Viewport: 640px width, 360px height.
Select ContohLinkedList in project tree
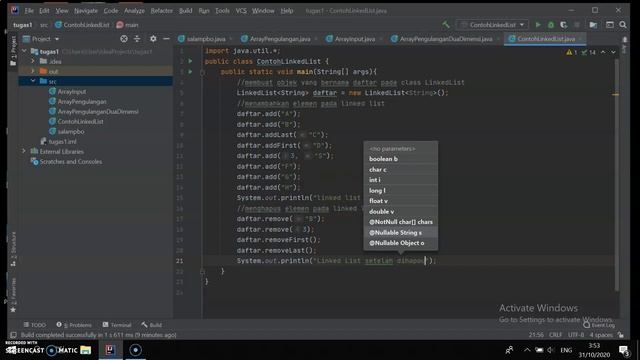point(80,121)
